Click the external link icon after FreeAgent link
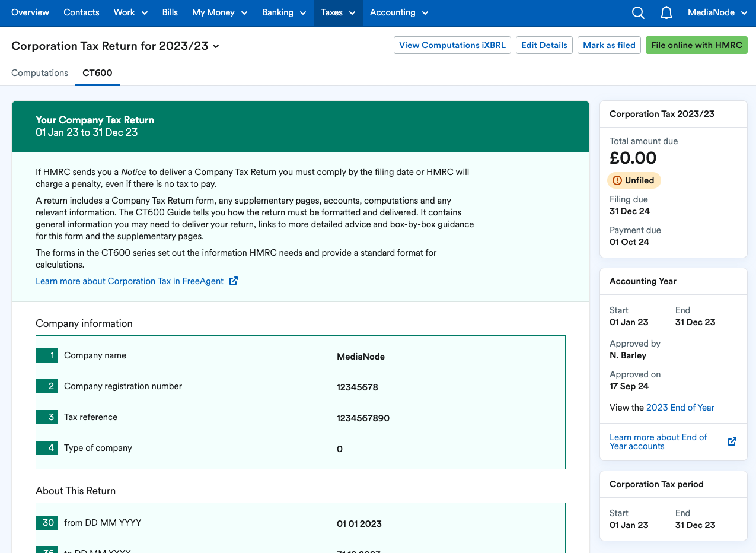This screenshot has height=553, width=756. tap(234, 281)
